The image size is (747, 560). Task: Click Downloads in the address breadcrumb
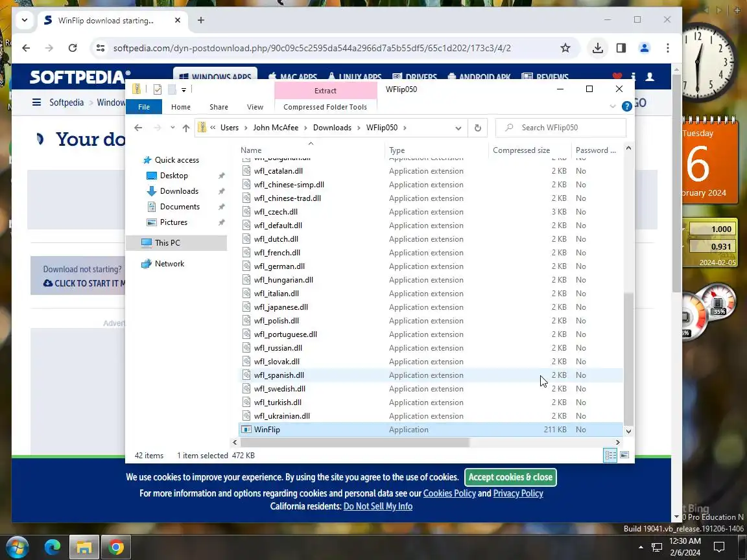click(x=332, y=128)
